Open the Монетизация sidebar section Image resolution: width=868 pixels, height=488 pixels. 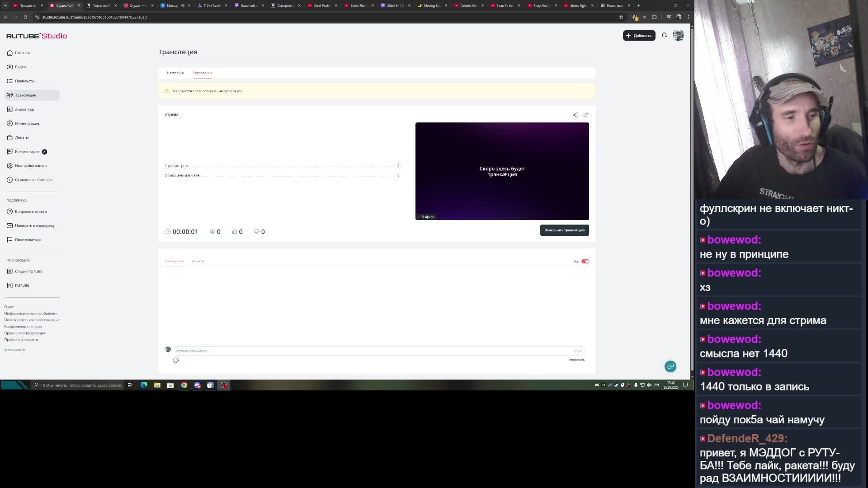tap(27, 123)
